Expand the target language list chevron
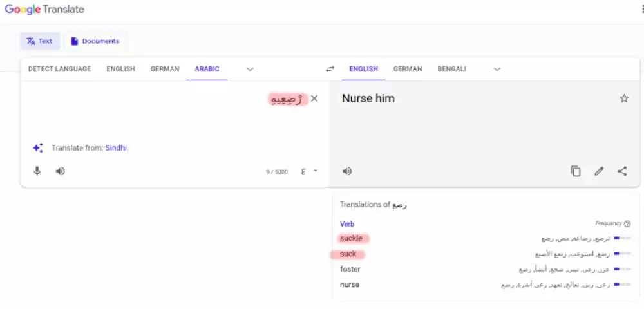This screenshot has height=309, width=644. point(497,69)
